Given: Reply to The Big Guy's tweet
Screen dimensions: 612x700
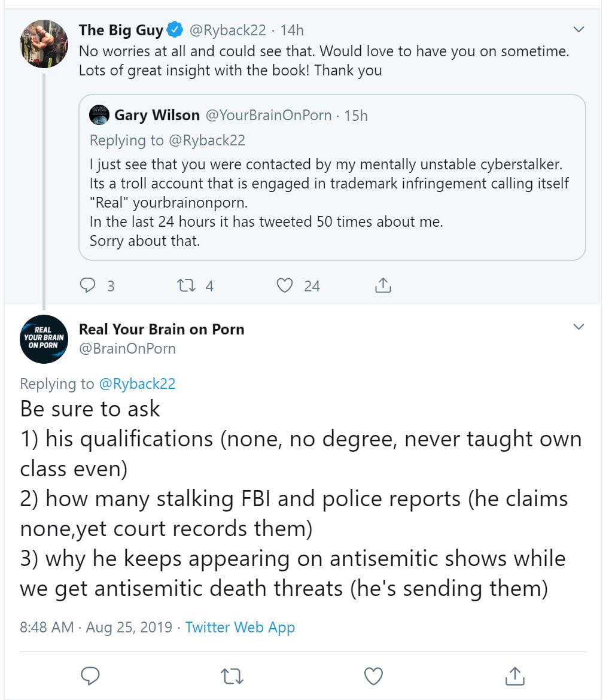Looking at the screenshot, I should (89, 286).
